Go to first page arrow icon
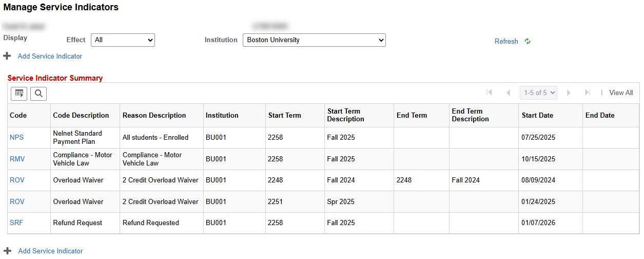 (489, 92)
